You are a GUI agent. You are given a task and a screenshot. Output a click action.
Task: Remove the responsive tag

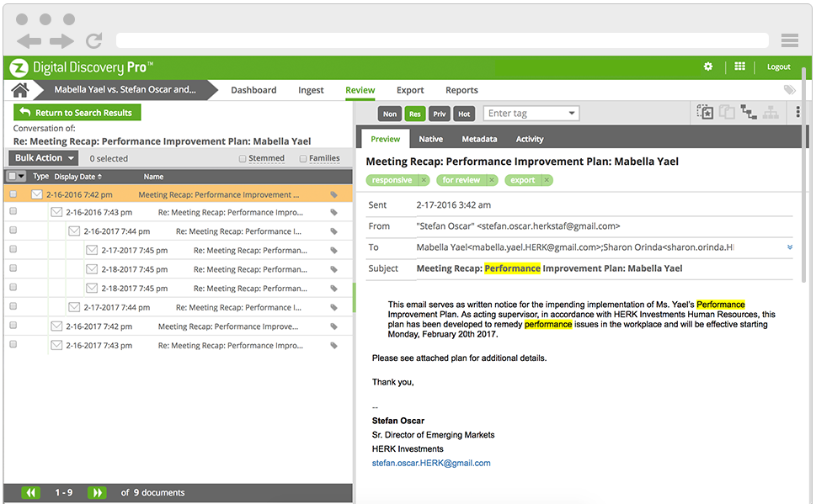424,180
